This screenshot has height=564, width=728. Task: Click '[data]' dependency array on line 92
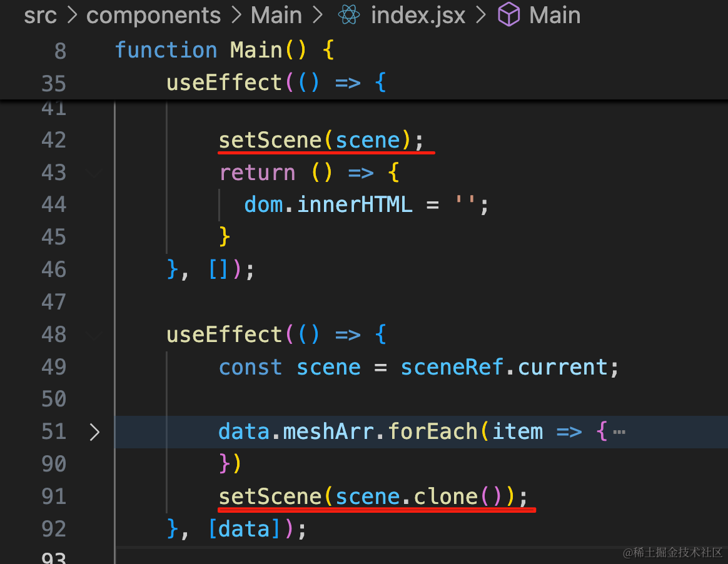tap(244, 529)
